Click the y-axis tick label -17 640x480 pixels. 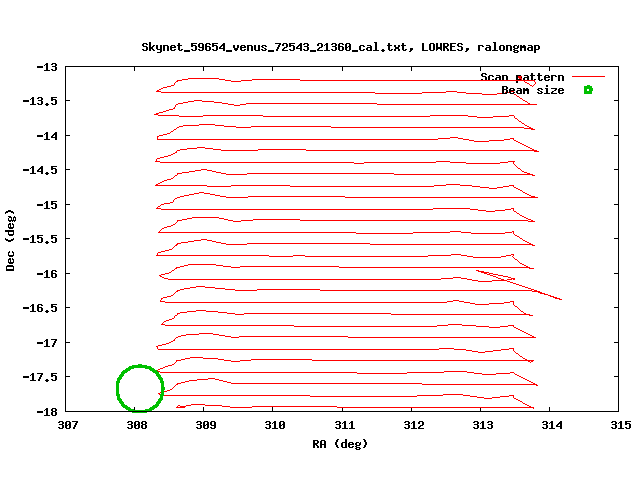47,343
